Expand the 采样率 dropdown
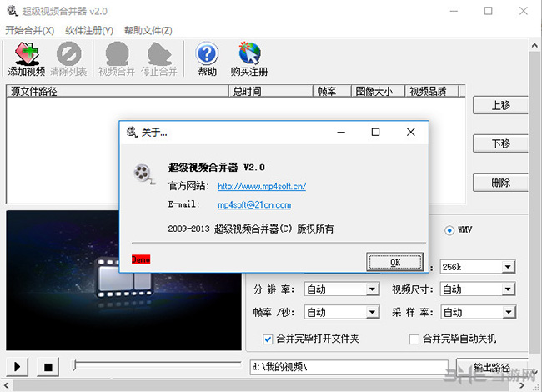542x392 pixels. tap(508, 312)
